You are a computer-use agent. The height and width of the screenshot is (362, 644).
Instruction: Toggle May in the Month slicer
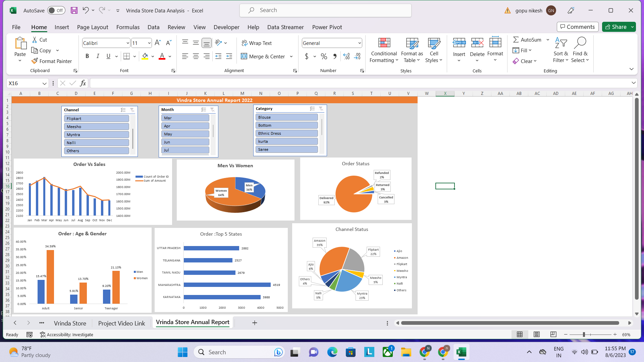click(x=185, y=134)
